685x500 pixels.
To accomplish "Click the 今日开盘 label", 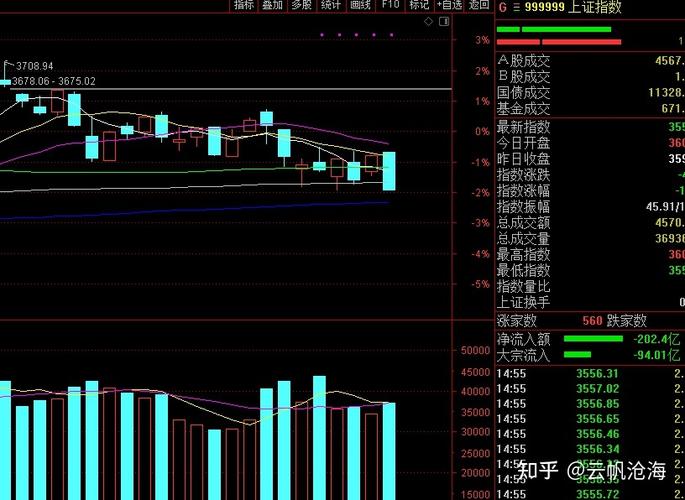I will [x=523, y=143].
